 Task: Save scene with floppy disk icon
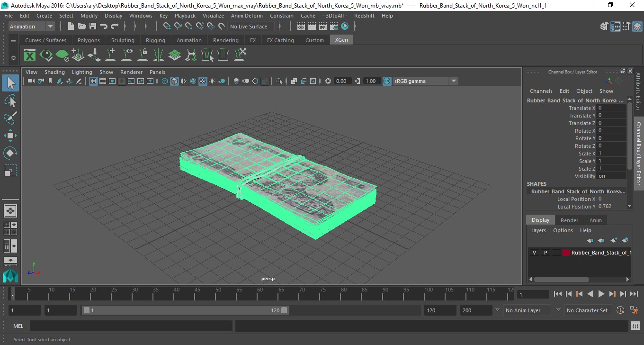coord(93,27)
